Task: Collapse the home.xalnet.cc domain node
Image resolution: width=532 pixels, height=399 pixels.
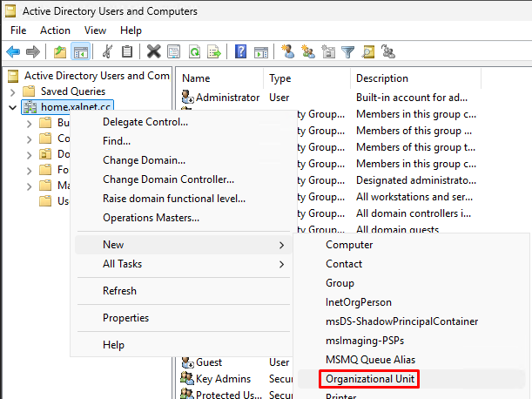Action: coord(12,107)
